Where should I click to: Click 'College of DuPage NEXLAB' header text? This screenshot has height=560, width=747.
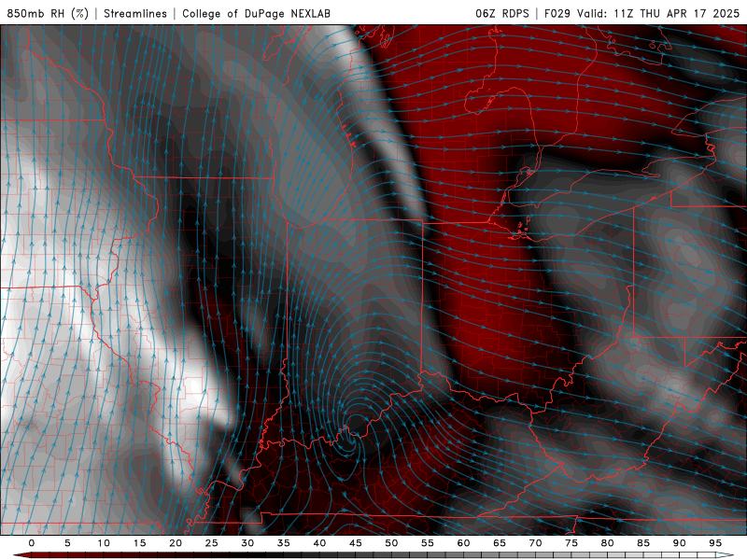256,13
